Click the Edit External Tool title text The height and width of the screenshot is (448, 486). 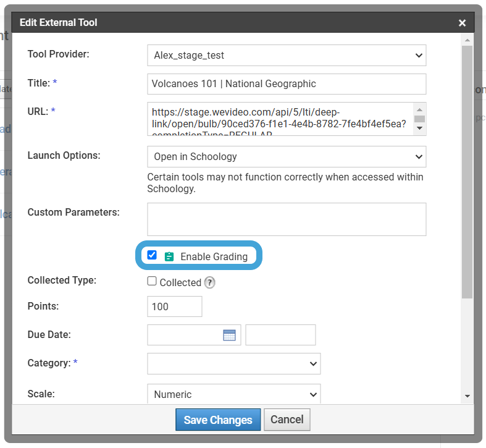[58, 22]
